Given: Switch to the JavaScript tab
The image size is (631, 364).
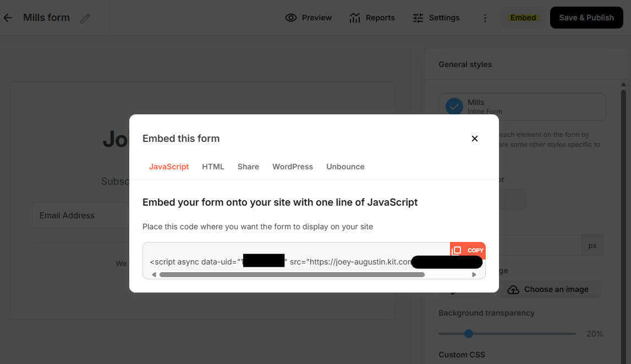Looking at the screenshot, I should coord(169,167).
